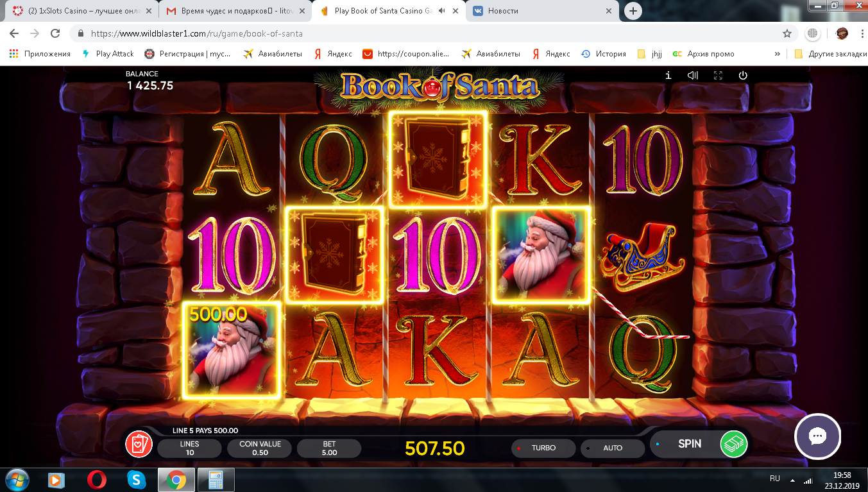This screenshot has width=868, height=492.
Task: Show more bookmarks with the chevron
Action: pyautogui.click(x=778, y=54)
